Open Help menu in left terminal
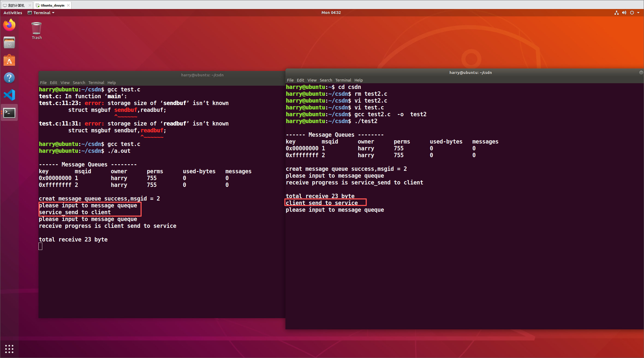The height and width of the screenshot is (358, 644). point(112,82)
